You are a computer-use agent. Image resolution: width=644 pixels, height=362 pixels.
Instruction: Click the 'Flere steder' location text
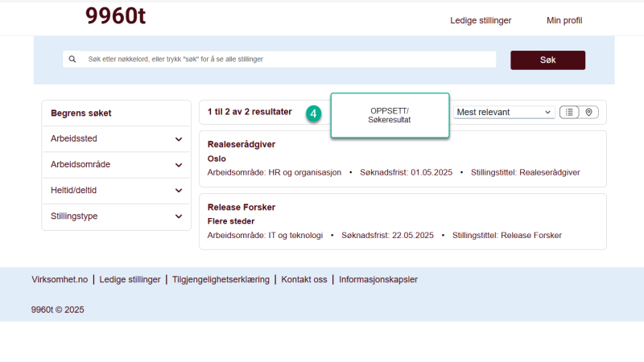coord(231,221)
